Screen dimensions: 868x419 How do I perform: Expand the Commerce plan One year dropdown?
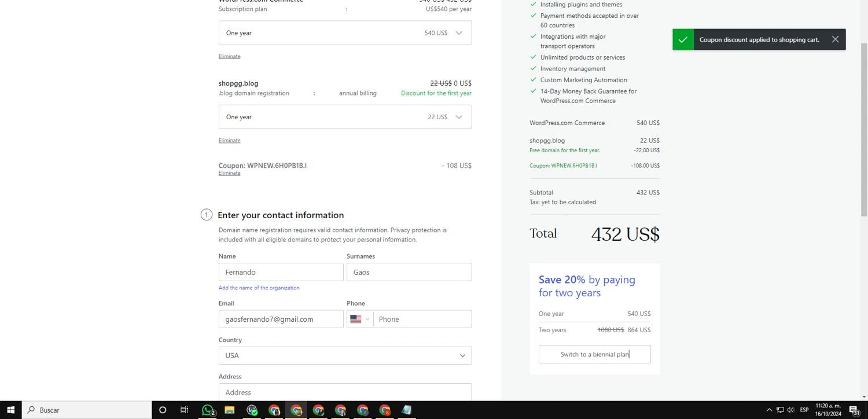[x=345, y=33]
